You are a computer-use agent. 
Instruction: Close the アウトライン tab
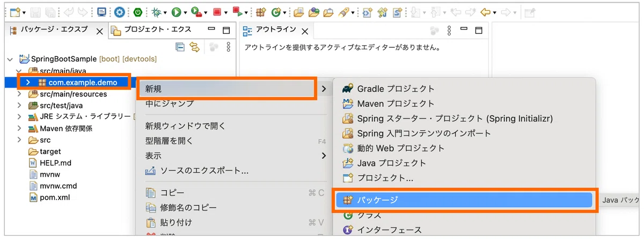click(305, 31)
